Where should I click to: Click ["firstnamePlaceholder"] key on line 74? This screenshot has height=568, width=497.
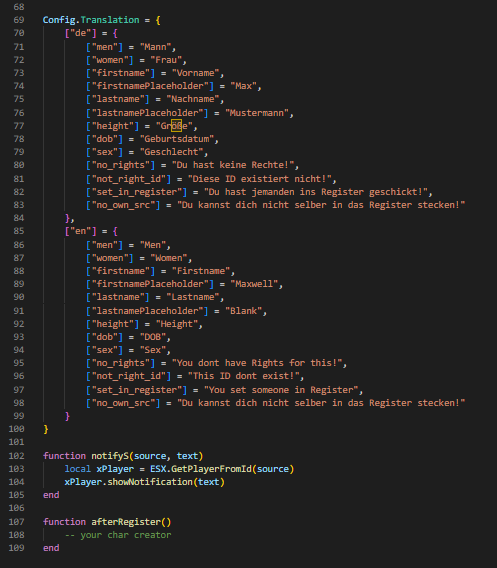(150, 86)
